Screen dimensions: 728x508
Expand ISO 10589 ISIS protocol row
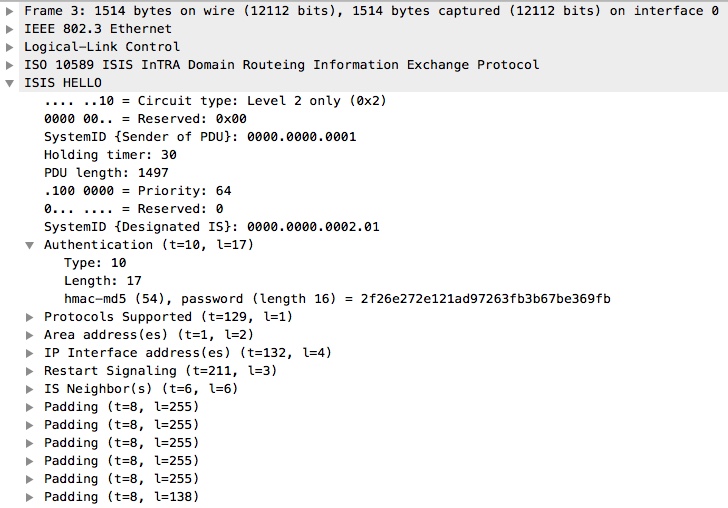10,64
